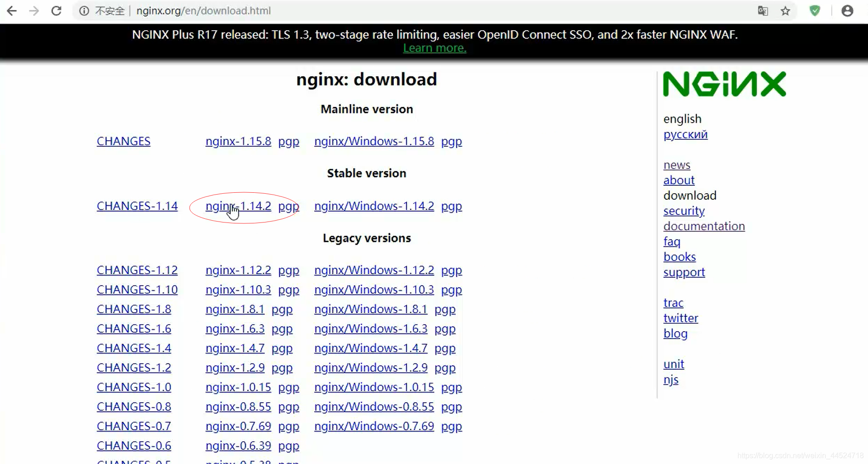Image resolution: width=868 pixels, height=464 pixels.
Task: Download nginx-0.8.55
Action: [x=238, y=406]
